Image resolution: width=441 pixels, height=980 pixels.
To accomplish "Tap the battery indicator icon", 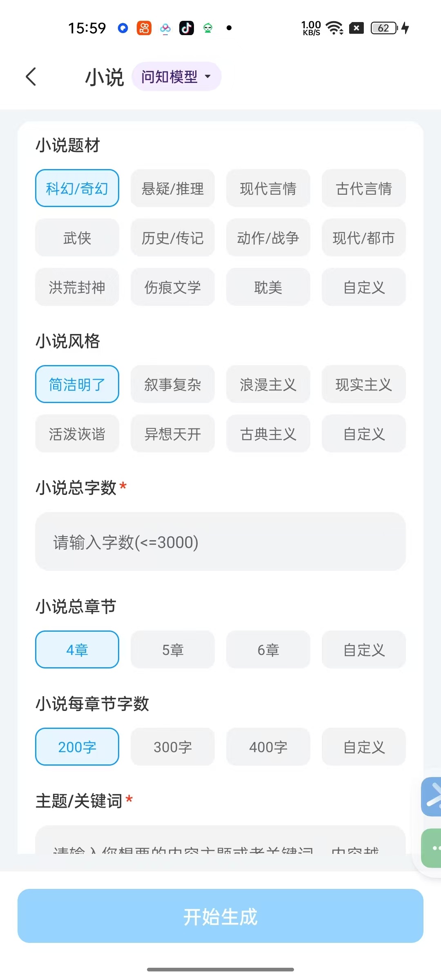I will point(384,28).
